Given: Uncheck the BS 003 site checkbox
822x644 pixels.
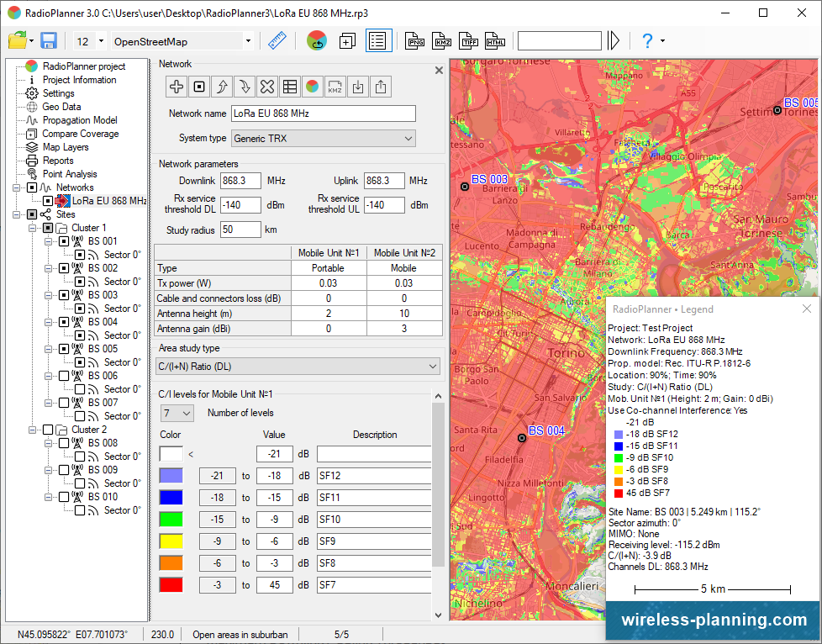Looking at the screenshot, I should point(63,295).
